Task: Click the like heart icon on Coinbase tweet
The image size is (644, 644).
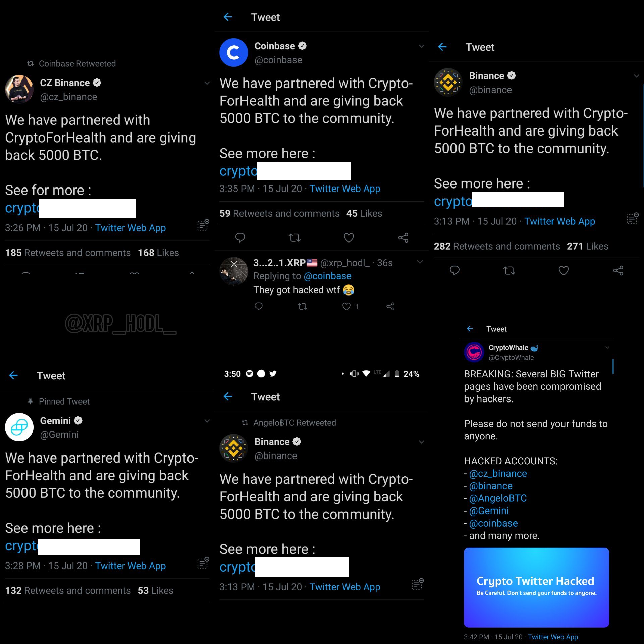Action: coord(348,237)
